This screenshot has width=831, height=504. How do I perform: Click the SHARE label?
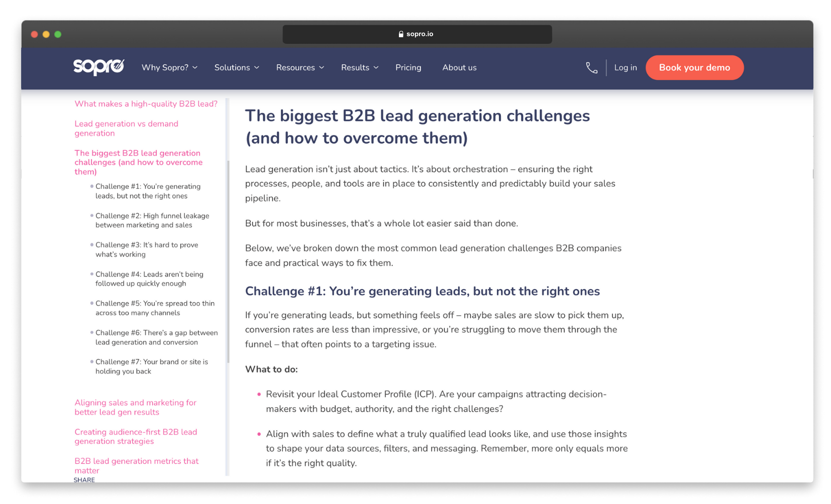(84, 479)
